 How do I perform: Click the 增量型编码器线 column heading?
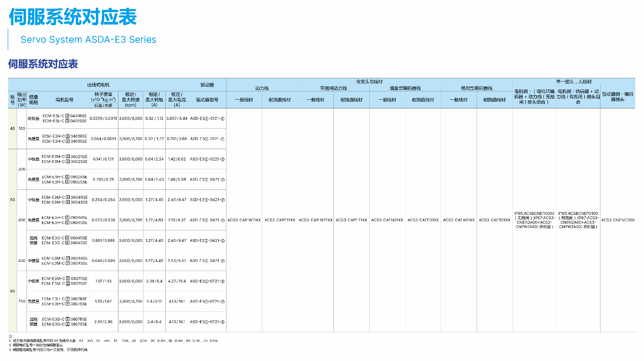(x=405, y=88)
